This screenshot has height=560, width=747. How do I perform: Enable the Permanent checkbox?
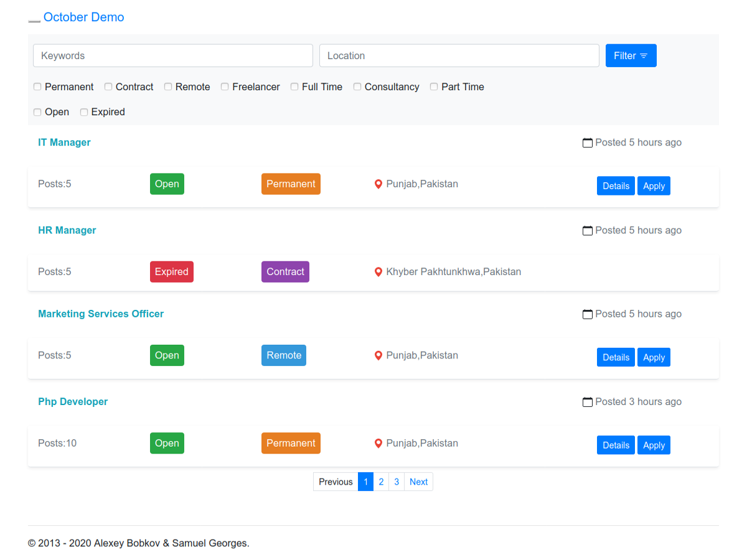pos(37,87)
